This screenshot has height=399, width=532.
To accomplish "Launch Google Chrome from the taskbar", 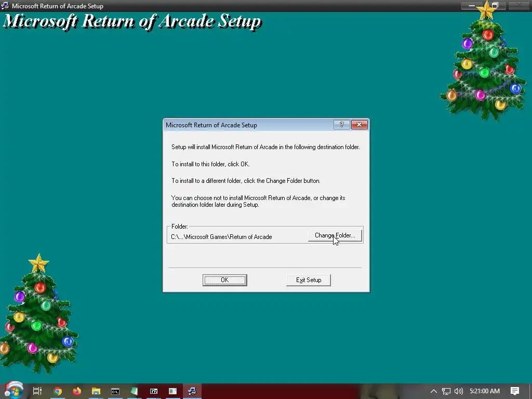I will coord(58,391).
